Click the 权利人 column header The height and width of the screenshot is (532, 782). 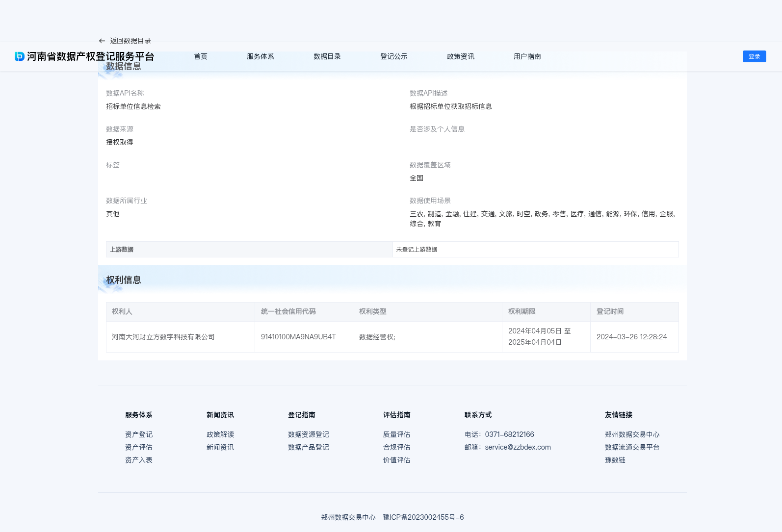click(x=181, y=312)
